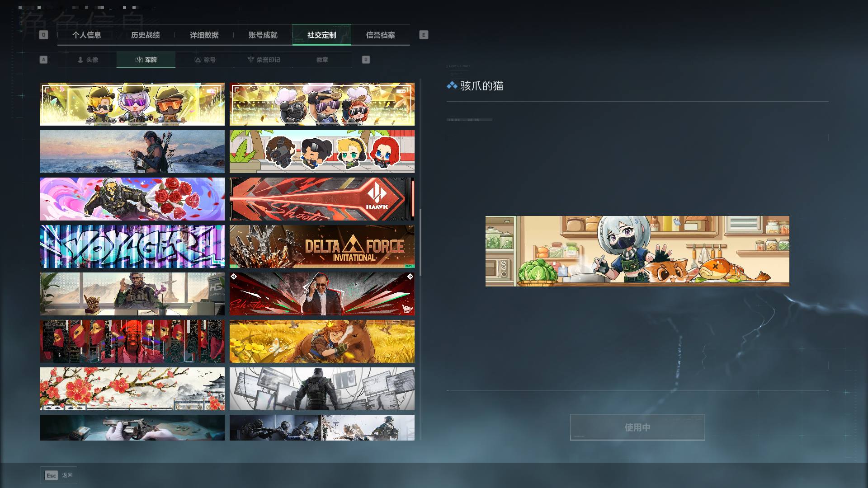Choose the chibi chefs golden dog tag
This screenshot has height=488, width=868.
tap(322, 104)
